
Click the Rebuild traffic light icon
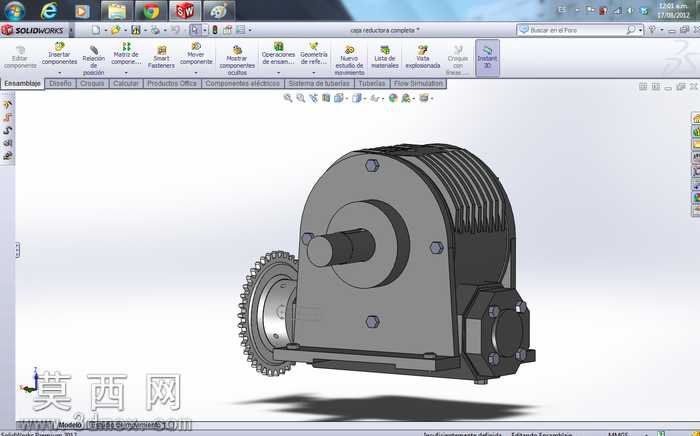(x=215, y=30)
